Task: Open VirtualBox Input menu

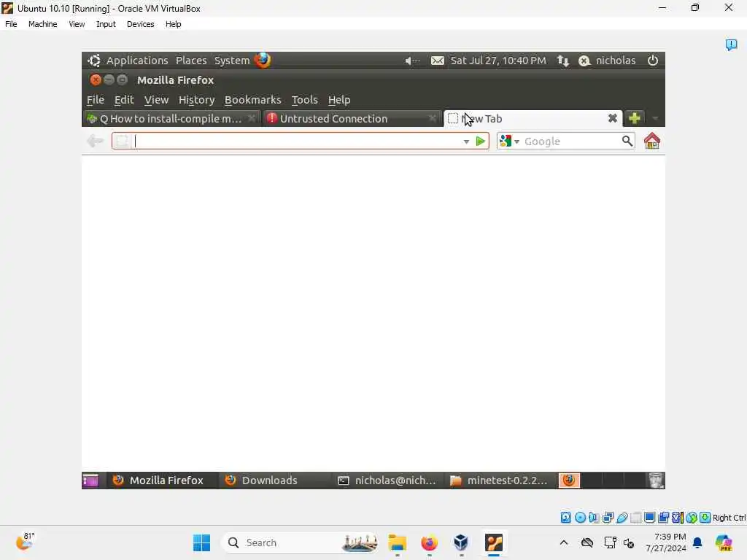Action: (106, 24)
